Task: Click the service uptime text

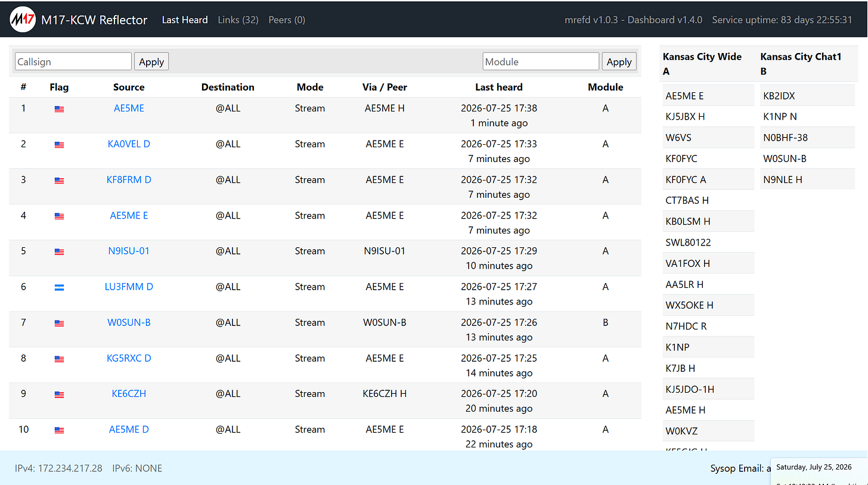Action: coord(782,20)
